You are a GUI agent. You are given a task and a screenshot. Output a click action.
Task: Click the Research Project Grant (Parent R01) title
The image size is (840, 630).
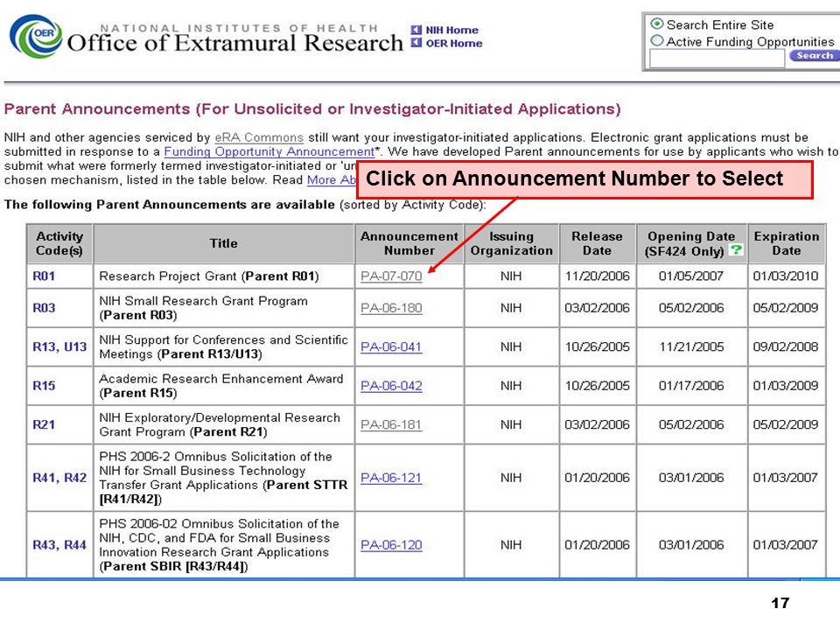pos(209,276)
